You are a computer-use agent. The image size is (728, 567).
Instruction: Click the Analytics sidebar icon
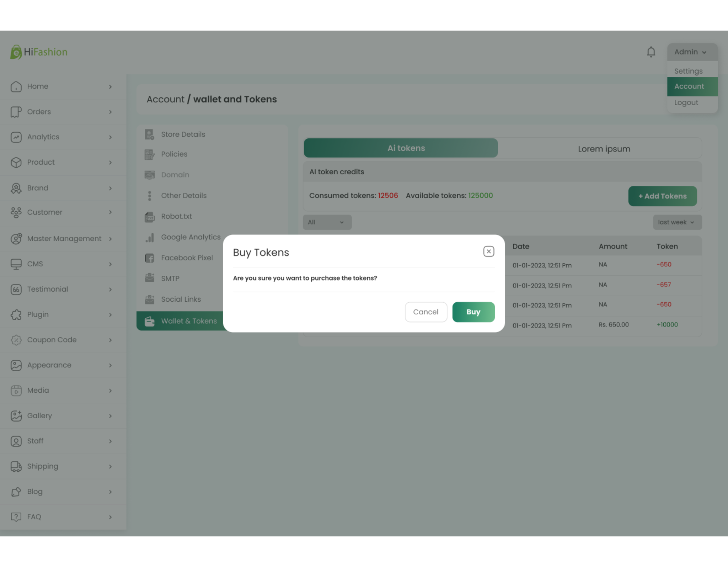pyautogui.click(x=16, y=137)
